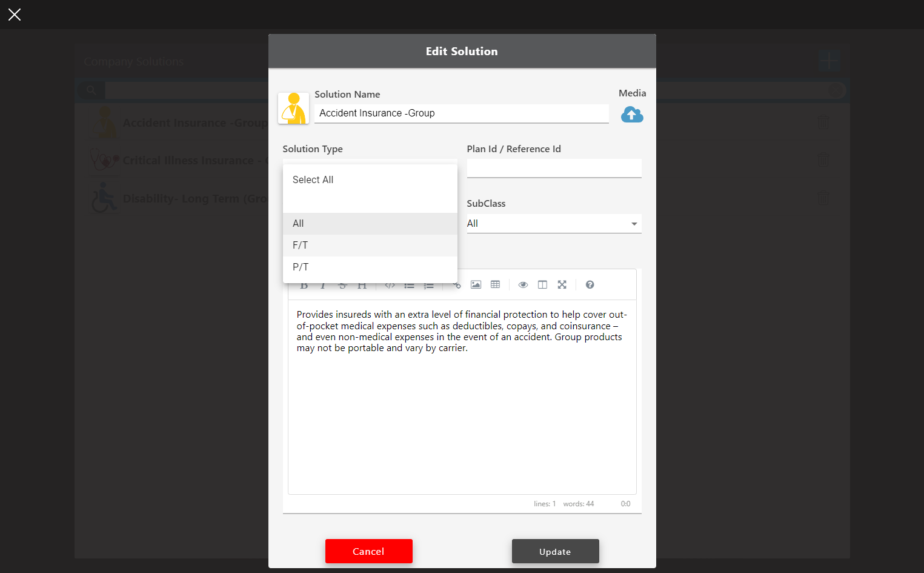This screenshot has width=924, height=573.
Task: Click the bulleted list toolbar icon
Action: point(410,286)
